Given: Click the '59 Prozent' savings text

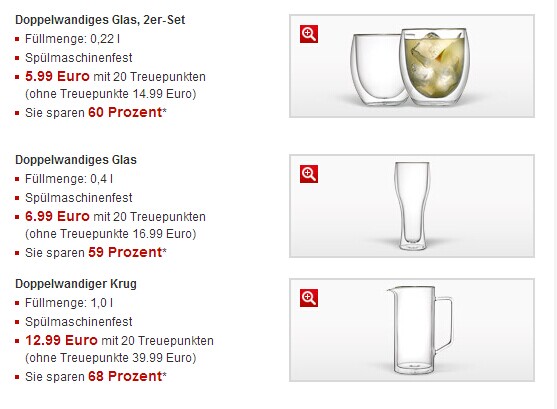Looking at the screenshot, I should [125, 252].
